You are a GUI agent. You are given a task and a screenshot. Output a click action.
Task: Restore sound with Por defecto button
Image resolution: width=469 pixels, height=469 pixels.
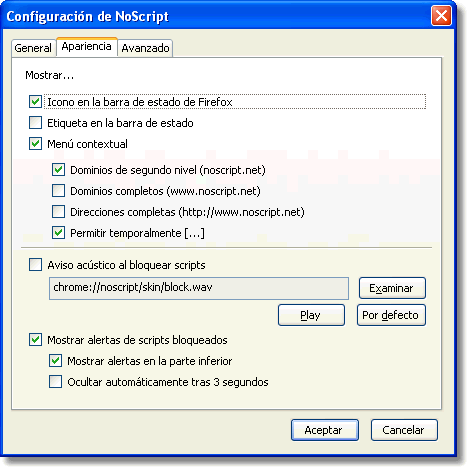(x=391, y=315)
